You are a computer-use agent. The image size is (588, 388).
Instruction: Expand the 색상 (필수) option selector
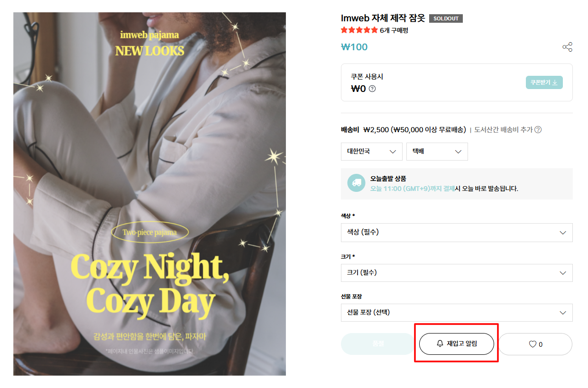(457, 233)
